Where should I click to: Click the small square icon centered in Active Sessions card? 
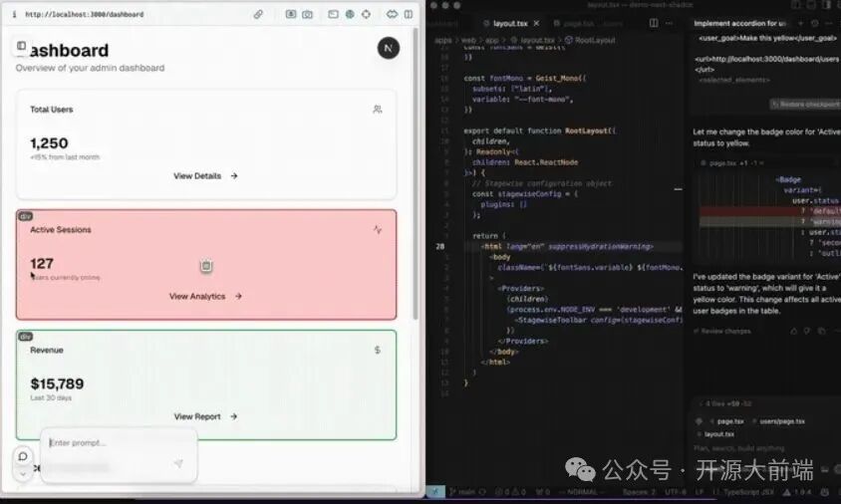coord(206,266)
